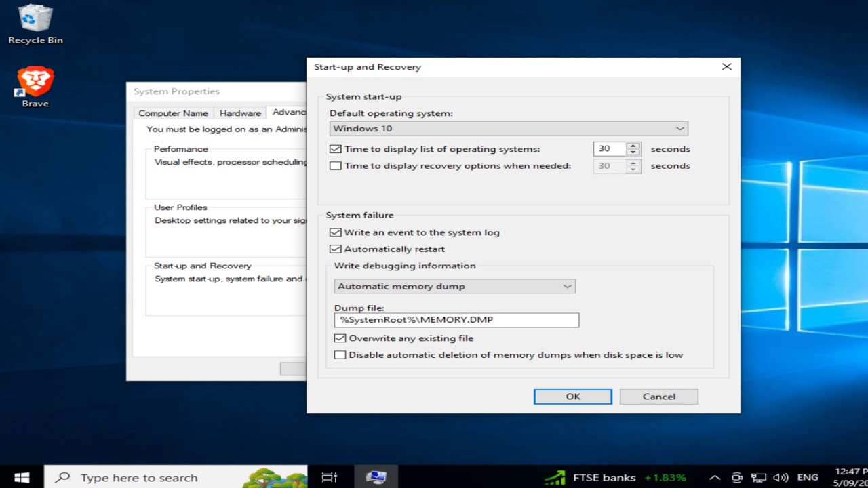868x488 pixels.
Task: Click Cancel in Start-up and Recovery
Action: click(659, 396)
